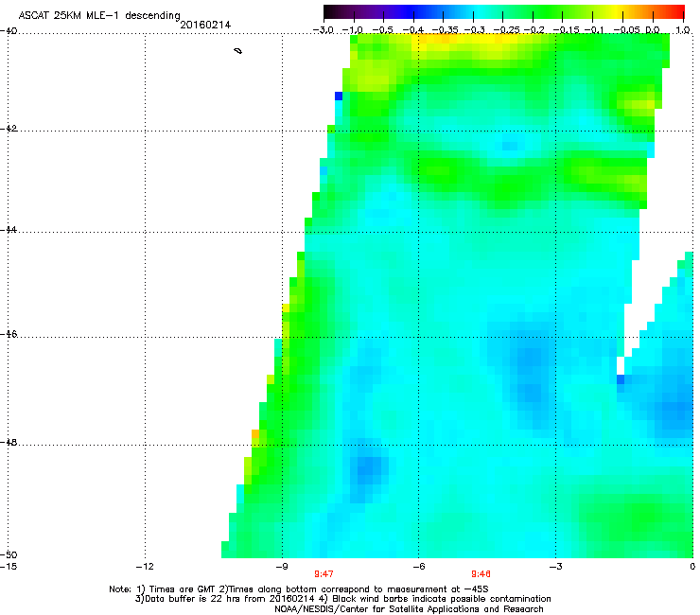Screen dimensions: 700x615
Task: Click the -9 longitude axis label
Action: 281,567
